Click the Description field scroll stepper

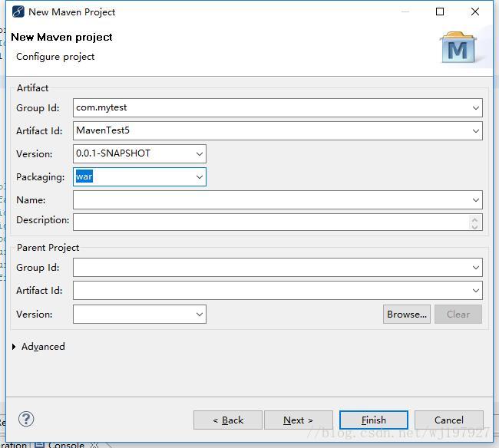(474, 222)
